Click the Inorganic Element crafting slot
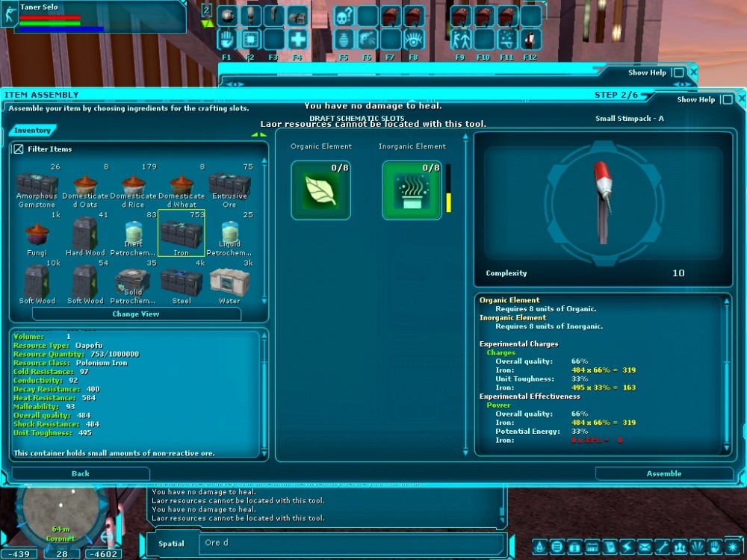Screen dimensions: 747x560 coord(412,190)
